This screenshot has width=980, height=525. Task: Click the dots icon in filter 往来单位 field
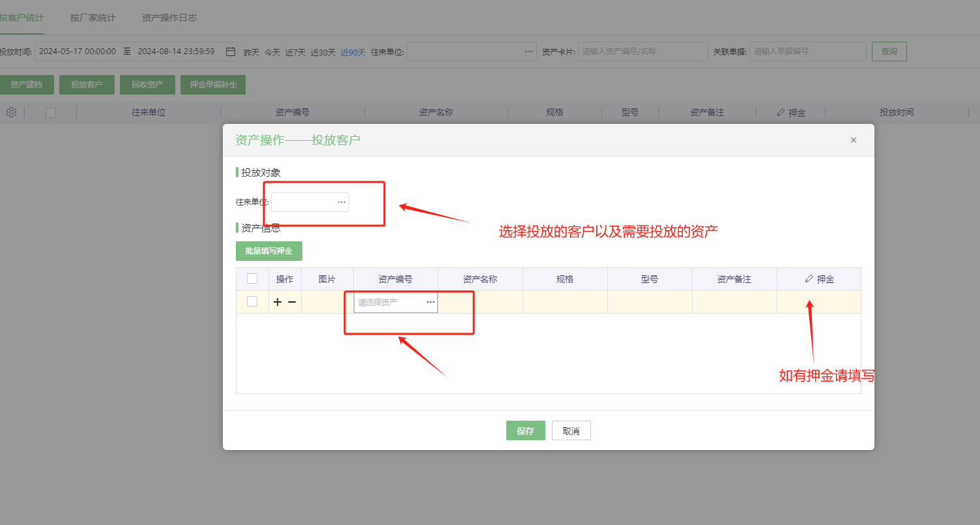click(x=529, y=52)
